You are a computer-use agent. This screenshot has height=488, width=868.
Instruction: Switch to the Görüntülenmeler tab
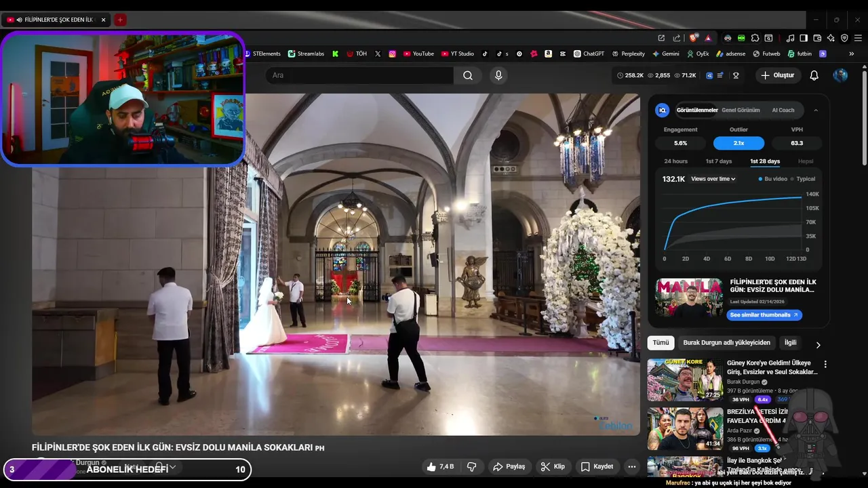click(x=697, y=110)
